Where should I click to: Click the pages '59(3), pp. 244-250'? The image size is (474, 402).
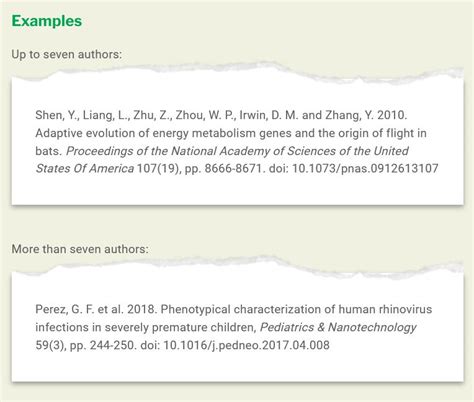tap(86, 345)
